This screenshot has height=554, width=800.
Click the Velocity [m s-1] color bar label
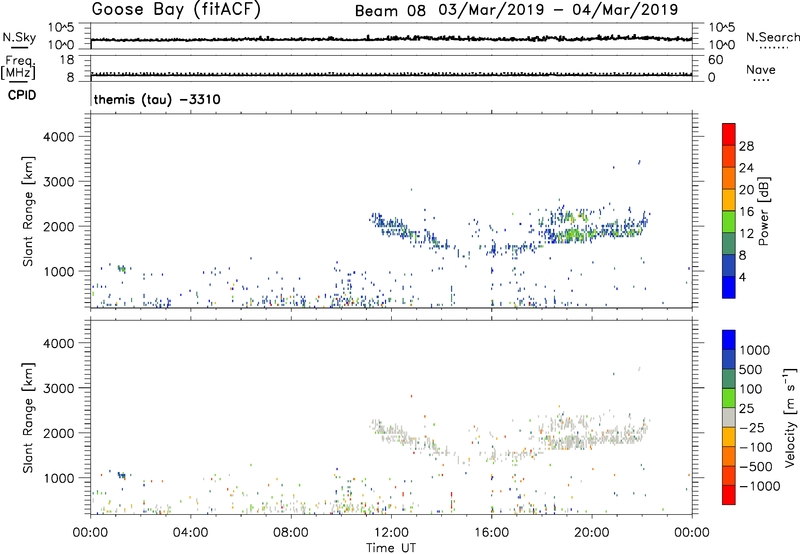pyautogui.click(x=790, y=417)
